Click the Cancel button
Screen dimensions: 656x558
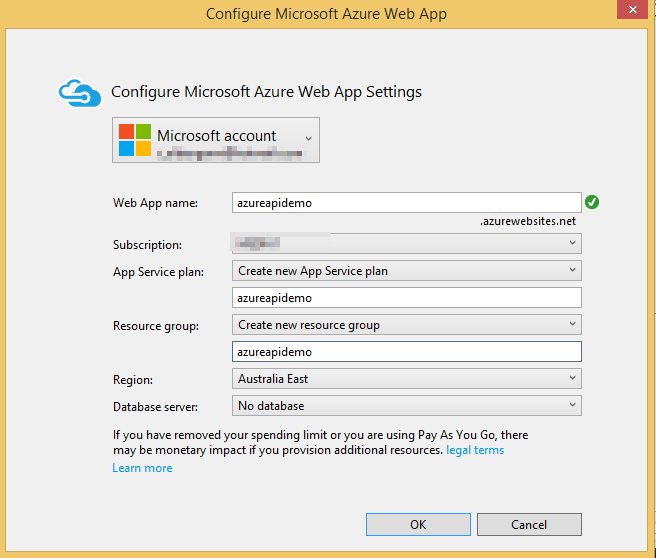(x=529, y=525)
